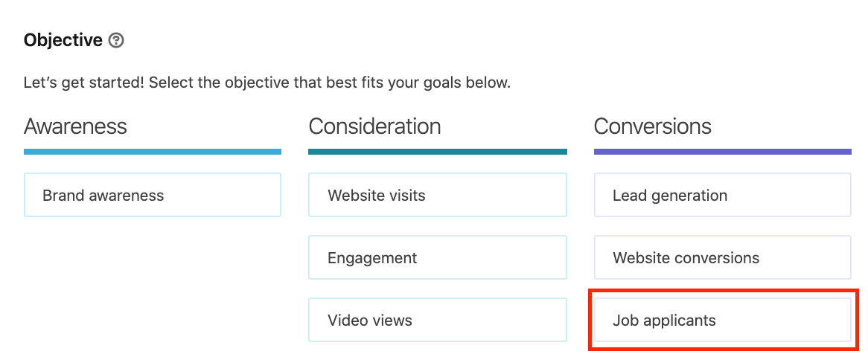This screenshot has height=354, width=868.
Task: Click the "Let's get started!" instruction text
Action: (83, 83)
